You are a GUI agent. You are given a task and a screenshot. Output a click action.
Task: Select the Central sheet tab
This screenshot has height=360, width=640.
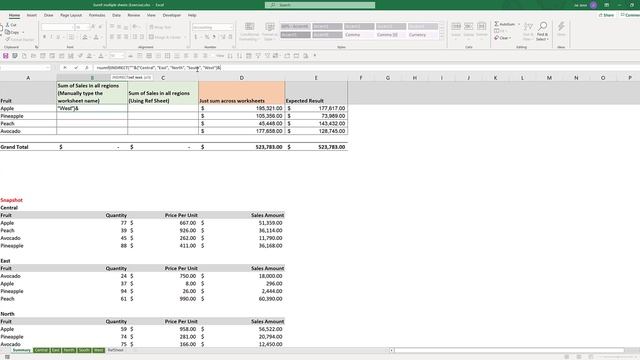(x=41, y=350)
